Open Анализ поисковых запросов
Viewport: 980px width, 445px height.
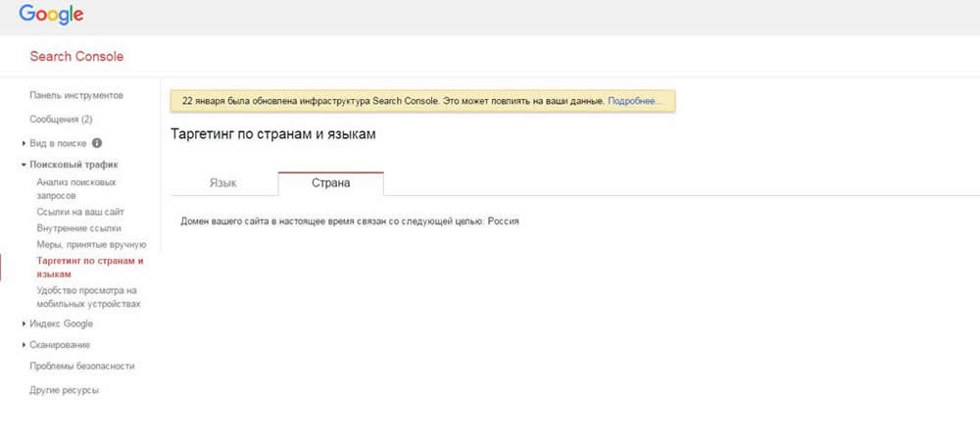point(75,188)
